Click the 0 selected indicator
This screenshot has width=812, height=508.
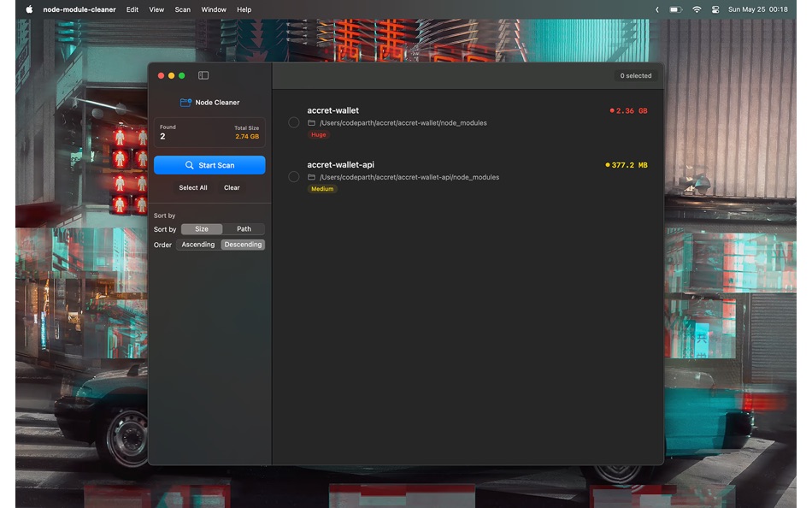[x=636, y=75]
